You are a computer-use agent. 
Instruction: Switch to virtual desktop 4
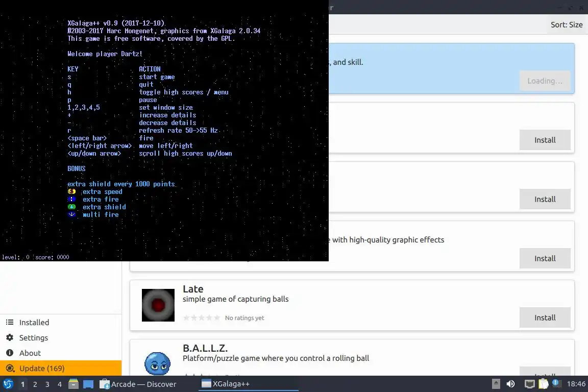[x=59, y=384]
